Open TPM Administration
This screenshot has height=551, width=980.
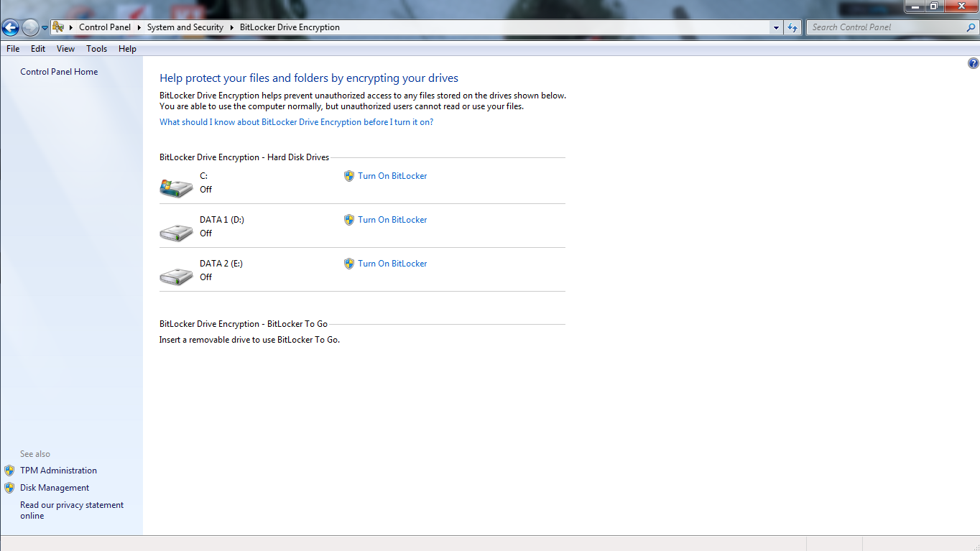point(58,471)
